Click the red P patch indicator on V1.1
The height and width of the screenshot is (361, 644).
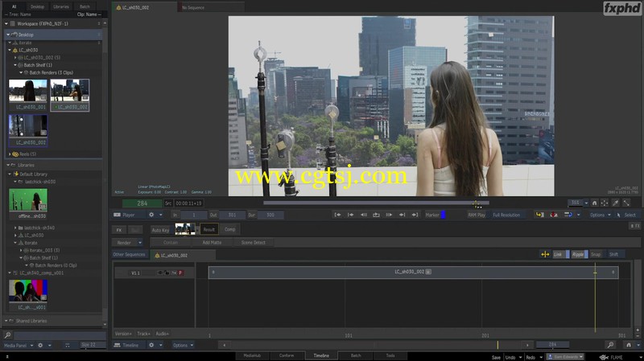[x=180, y=273]
